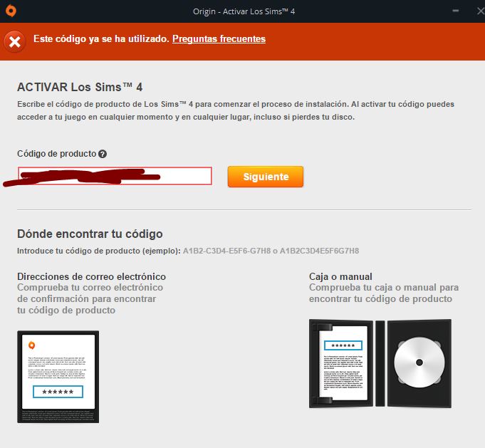Image resolution: width=485 pixels, height=448 pixels.
Task: Click the red error X icon
Action: (14, 41)
